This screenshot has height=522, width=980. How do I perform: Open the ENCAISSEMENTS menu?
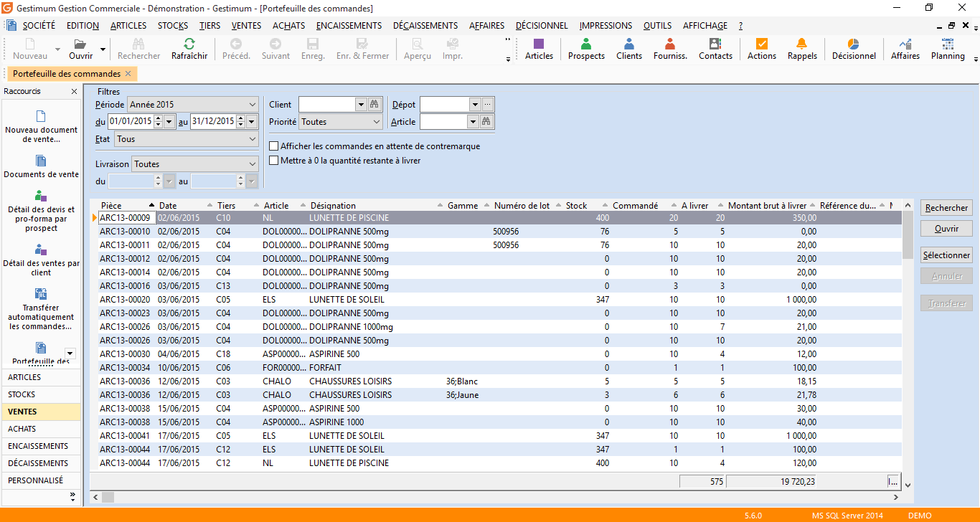(x=349, y=26)
